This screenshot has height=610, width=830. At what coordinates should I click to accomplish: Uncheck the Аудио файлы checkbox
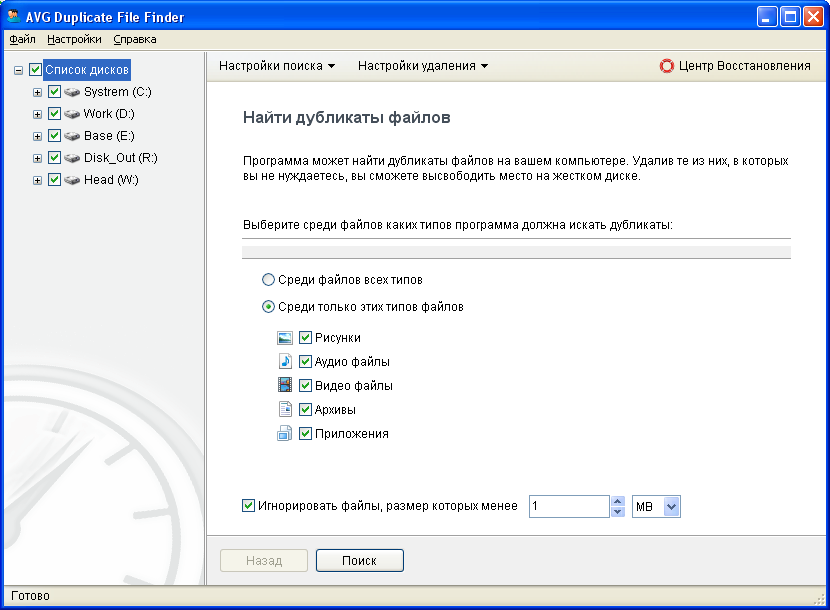(305, 362)
